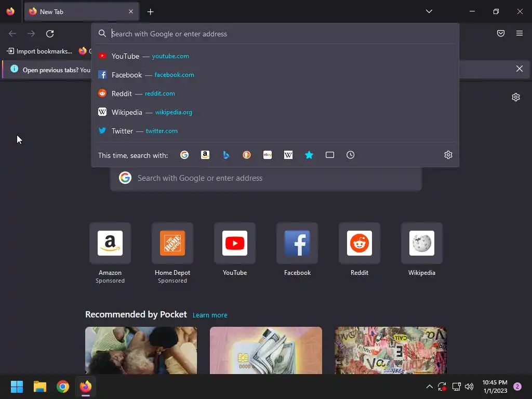Search this time with Amazon icon
This screenshot has height=399, width=532.
click(x=205, y=155)
